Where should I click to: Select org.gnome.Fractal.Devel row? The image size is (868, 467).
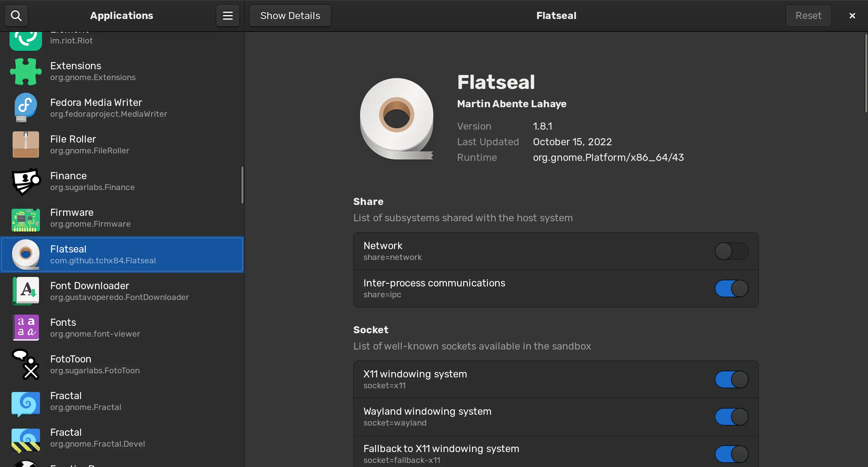(122, 438)
